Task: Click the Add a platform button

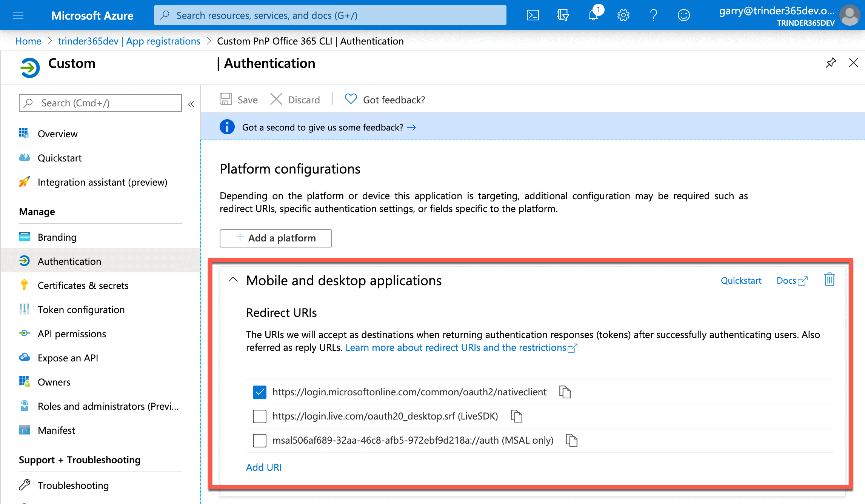Action: click(276, 238)
